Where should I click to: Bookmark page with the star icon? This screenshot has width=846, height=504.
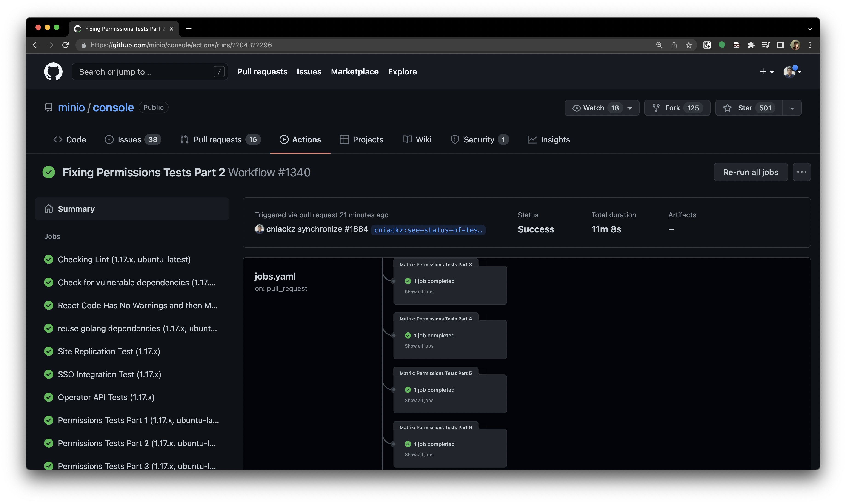pyautogui.click(x=689, y=45)
